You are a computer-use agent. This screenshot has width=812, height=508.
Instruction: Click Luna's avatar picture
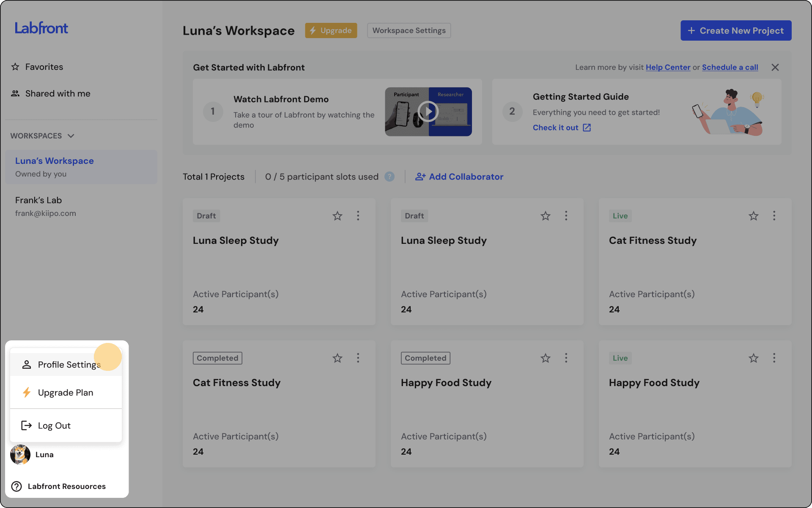coord(20,455)
